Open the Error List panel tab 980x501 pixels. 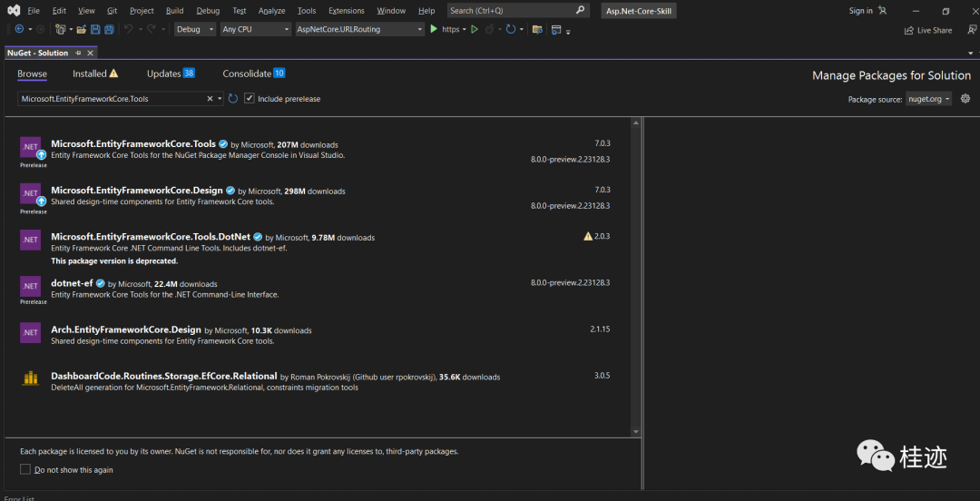coord(19,498)
